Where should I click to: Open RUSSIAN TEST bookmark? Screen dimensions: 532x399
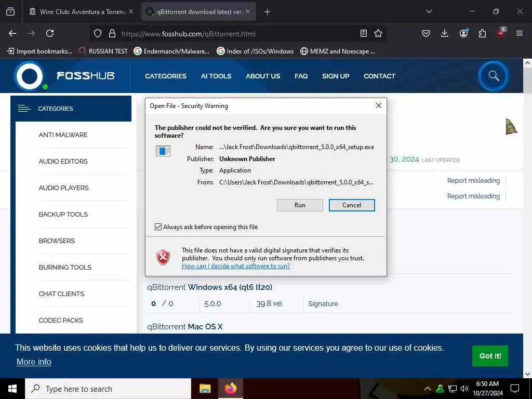pos(103,51)
